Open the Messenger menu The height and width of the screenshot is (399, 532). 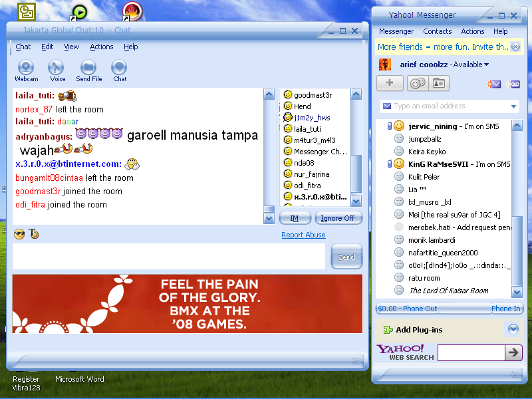[396, 31]
